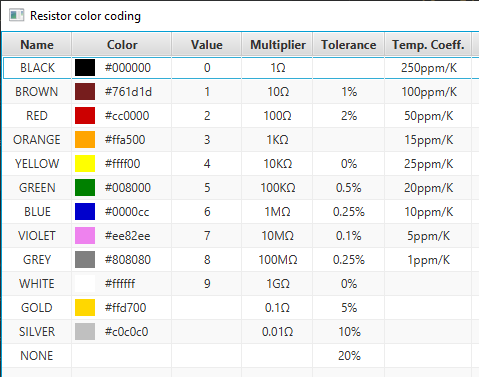Viewport: 479px width, 377px height.
Task: Select the black color swatch
Action: pos(85,68)
